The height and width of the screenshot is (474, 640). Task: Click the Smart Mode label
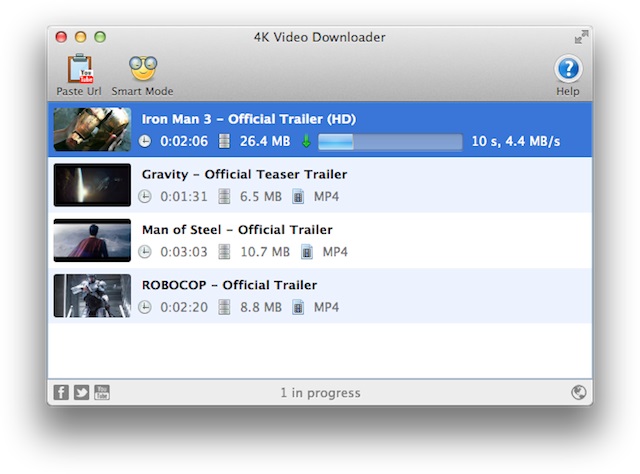pyautogui.click(x=142, y=91)
